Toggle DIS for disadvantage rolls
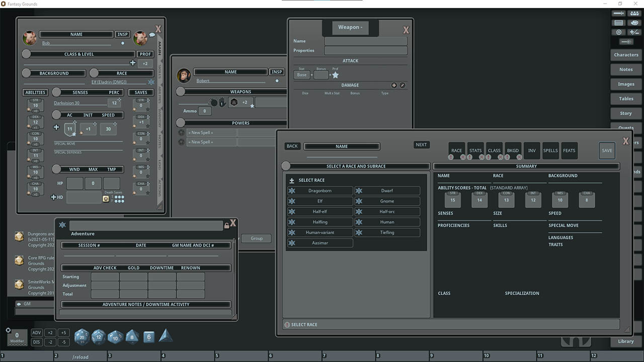The height and width of the screenshot is (362, 644). click(36, 341)
